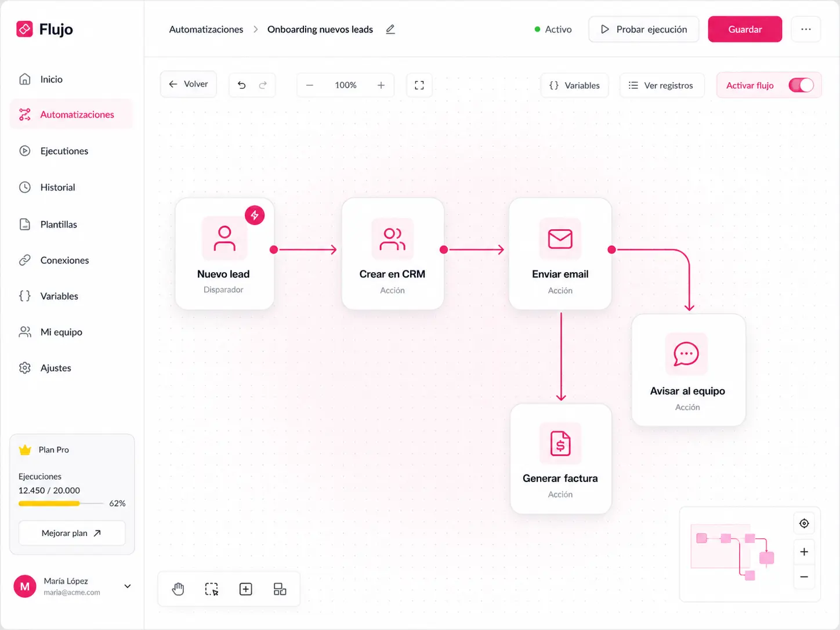Open Inicio from the sidebar
The height and width of the screenshot is (630, 840).
click(71, 79)
